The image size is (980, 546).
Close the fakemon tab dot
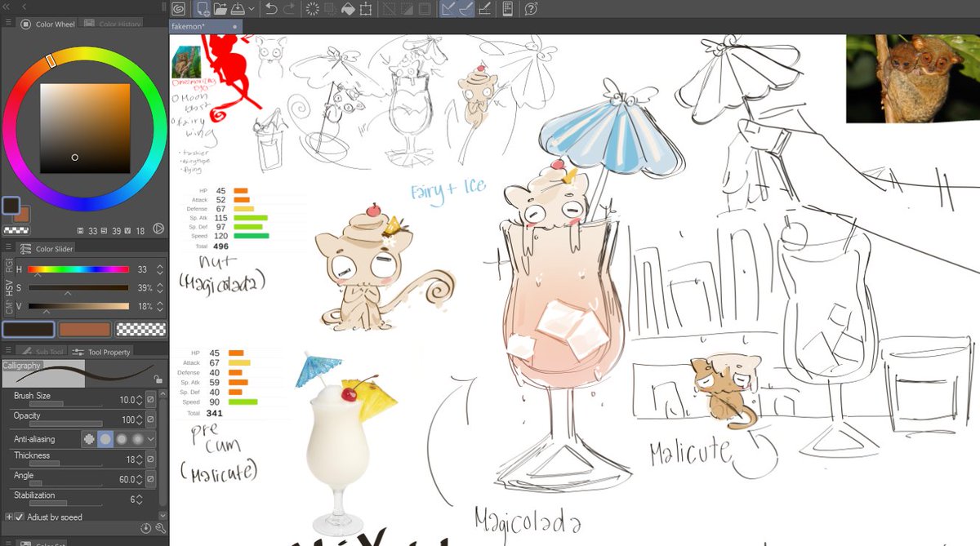pos(235,27)
